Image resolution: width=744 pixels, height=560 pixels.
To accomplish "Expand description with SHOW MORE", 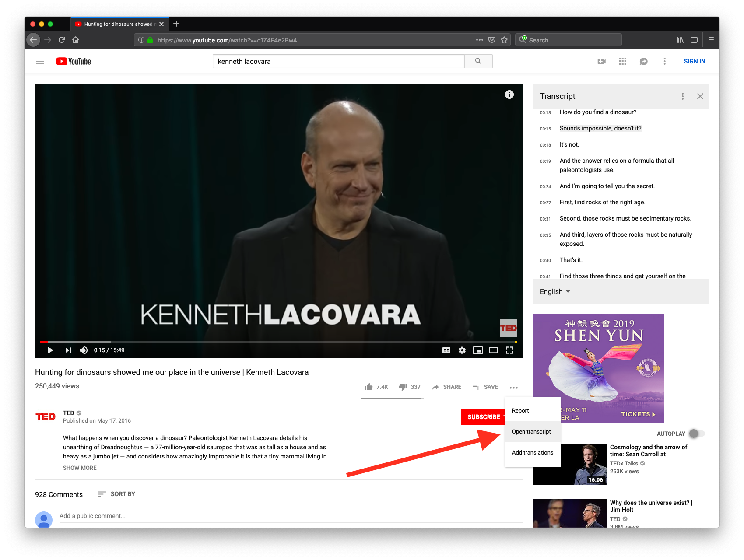I will coord(80,468).
